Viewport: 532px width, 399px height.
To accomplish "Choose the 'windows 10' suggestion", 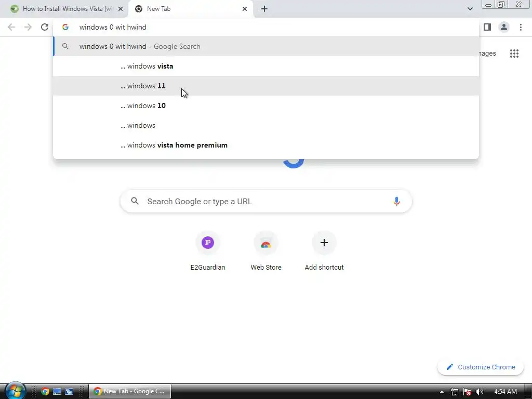I will (266, 105).
